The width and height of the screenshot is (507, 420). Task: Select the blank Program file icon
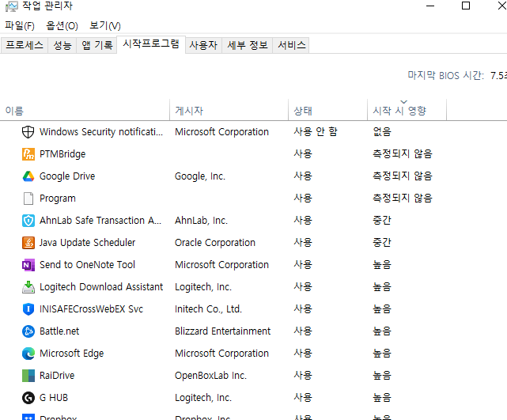[x=28, y=199]
